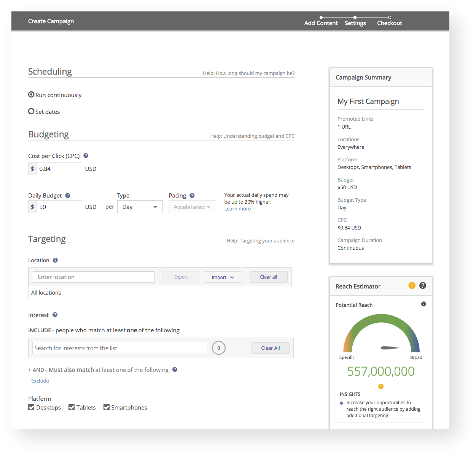
Task: Click the Potential Reach info icon
Action: tap(423, 304)
